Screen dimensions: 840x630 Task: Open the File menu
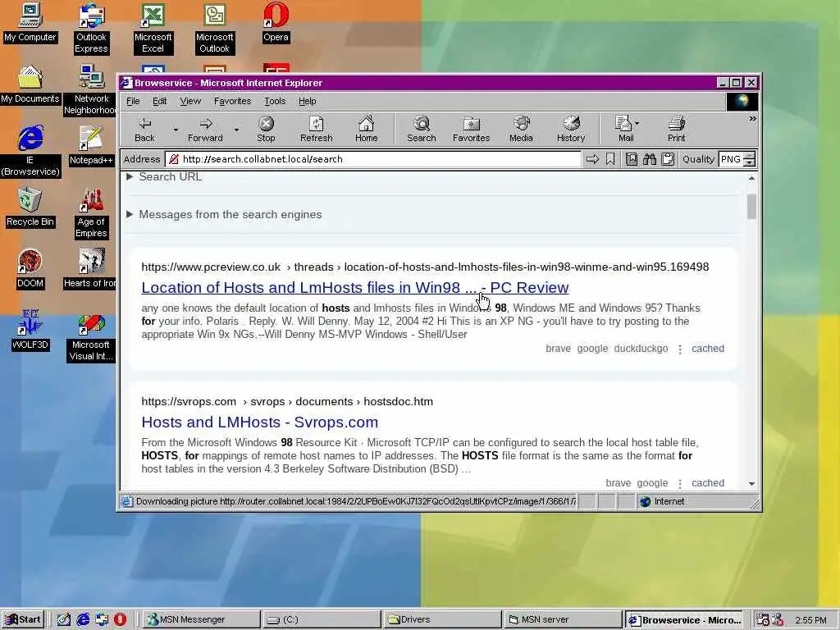point(133,101)
